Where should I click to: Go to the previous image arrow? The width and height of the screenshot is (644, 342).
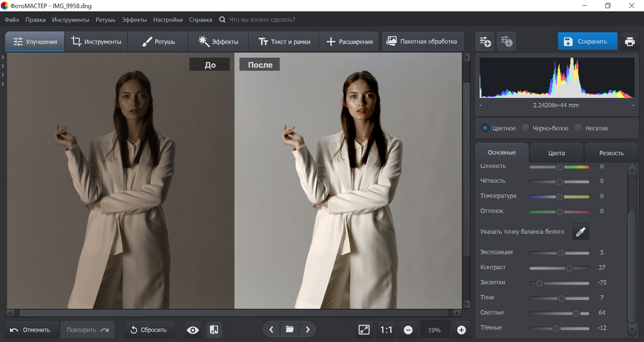click(271, 330)
